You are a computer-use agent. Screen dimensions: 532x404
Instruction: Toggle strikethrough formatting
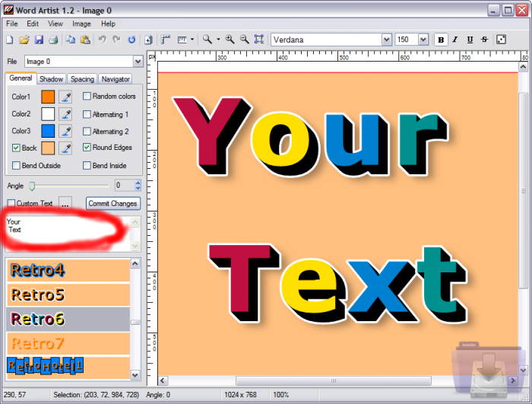[x=485, y=40]
